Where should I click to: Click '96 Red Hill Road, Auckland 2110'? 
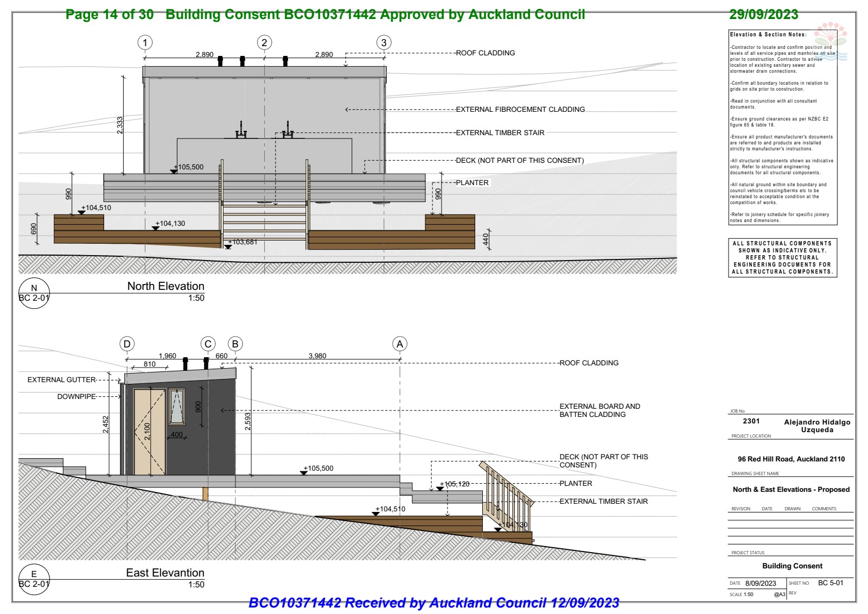pos(791,459)
